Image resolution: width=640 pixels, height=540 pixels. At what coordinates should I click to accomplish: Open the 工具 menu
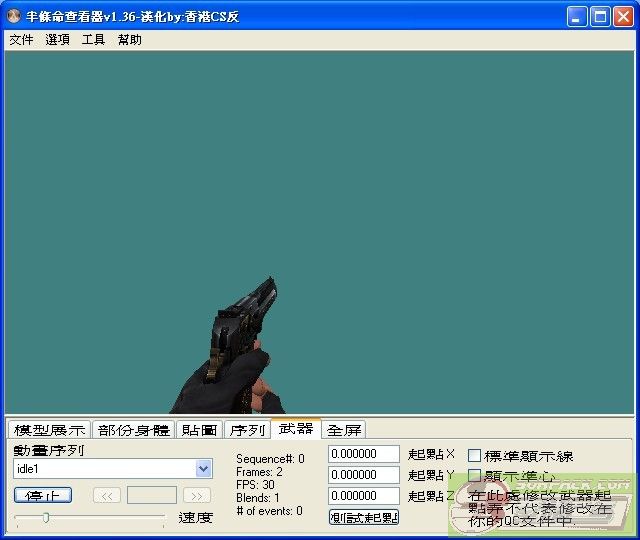93,40
